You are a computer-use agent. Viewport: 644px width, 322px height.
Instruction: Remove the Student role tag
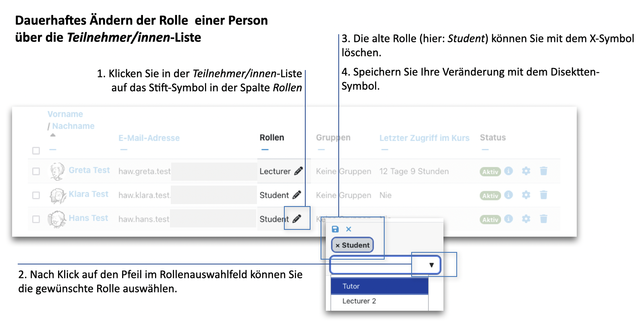(x=338, y=246)
